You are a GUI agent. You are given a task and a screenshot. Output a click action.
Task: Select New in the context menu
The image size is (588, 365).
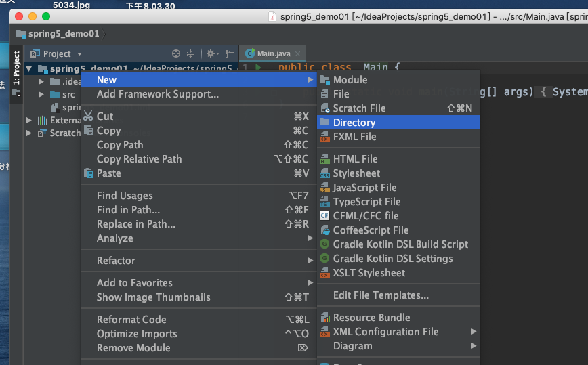pyautogui.click(x=198, y=80)
